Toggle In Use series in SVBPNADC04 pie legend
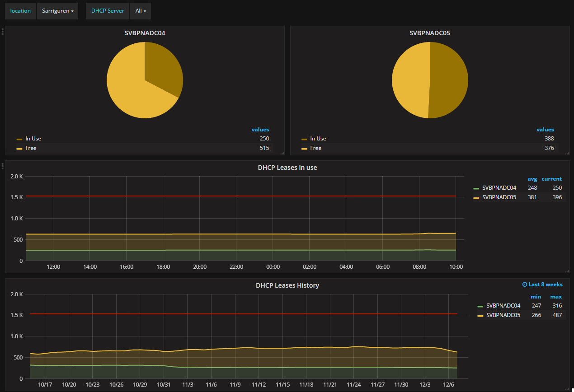Viewport: 574px width, 392px height. pos(33,139)
